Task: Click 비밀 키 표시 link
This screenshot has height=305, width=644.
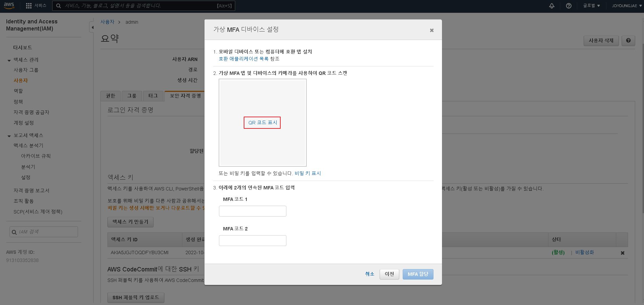Action: coord(308,173)
